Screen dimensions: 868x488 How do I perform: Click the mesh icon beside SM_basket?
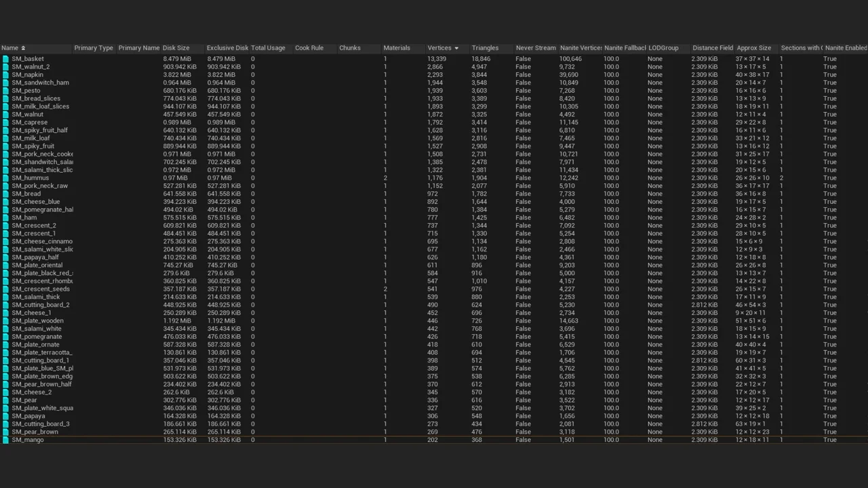[x=5, y=59]
